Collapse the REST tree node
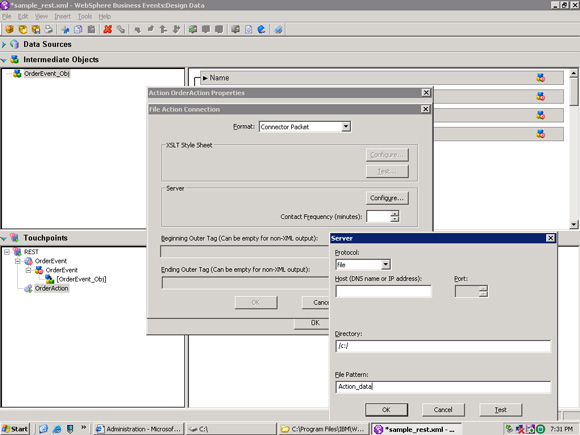The image size is (580, 435). 7,252
